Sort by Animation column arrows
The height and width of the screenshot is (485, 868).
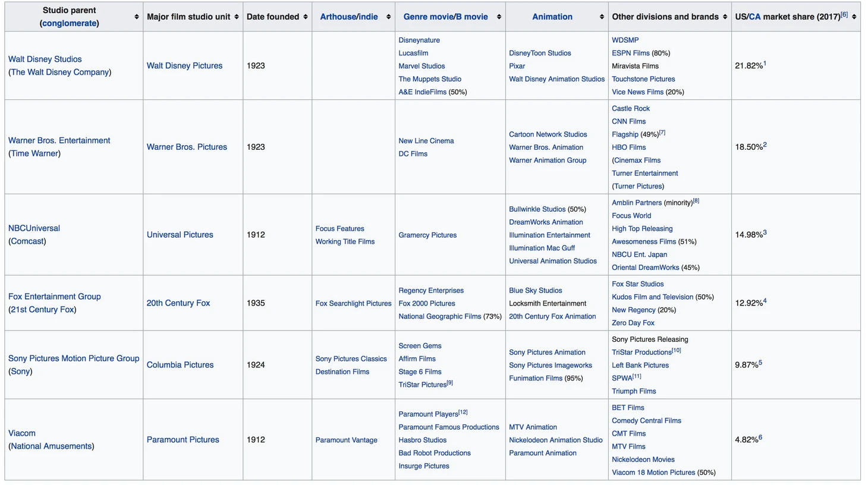click(x=602, y=17)
